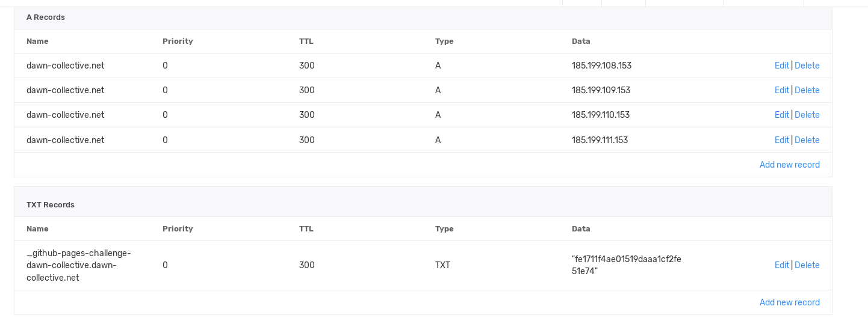Screen dimensions: 868x327
Task: Delete the 185.199.111.153 A record
Action: pos(807,140)
